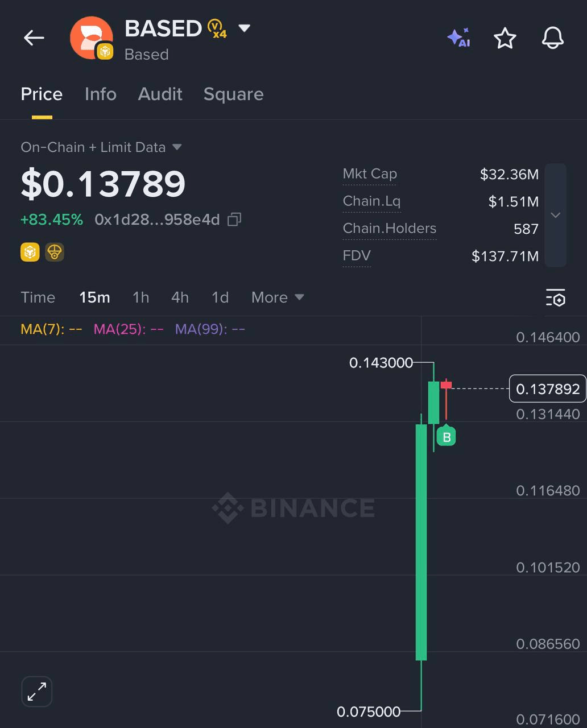Tap the BNB chain badge icon
Image resolution: width=587 pixels, height=728 pixels.
point(30,252)
